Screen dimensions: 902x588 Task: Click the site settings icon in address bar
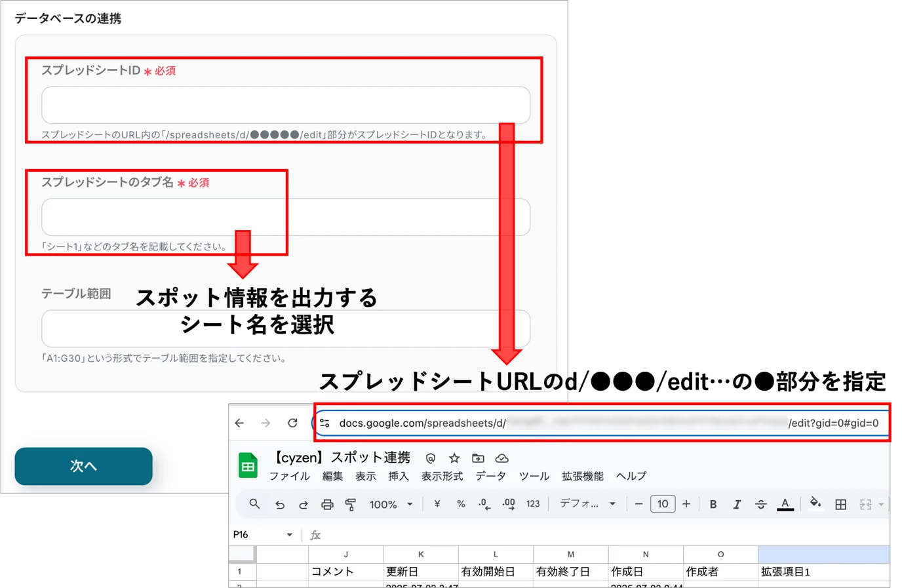pyautogui.click(x=325, y=423)
